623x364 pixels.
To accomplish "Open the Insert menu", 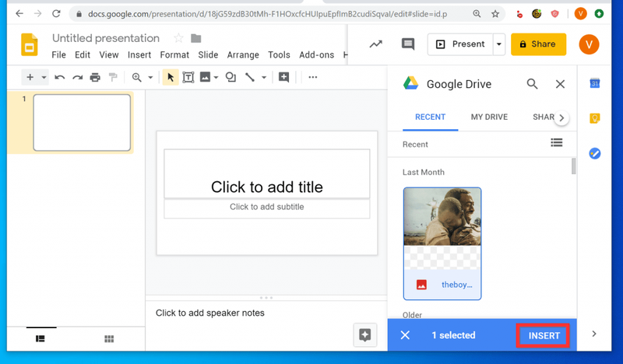I will tap(139, 54).
